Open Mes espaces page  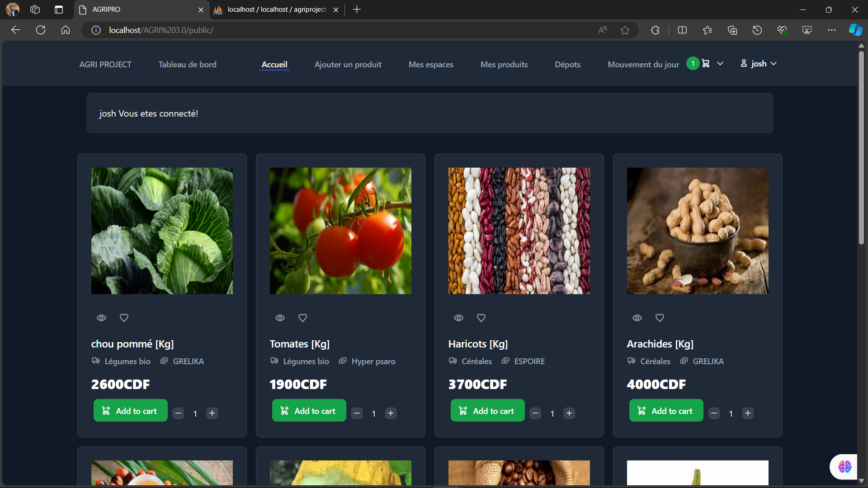(x=431, y=65)
